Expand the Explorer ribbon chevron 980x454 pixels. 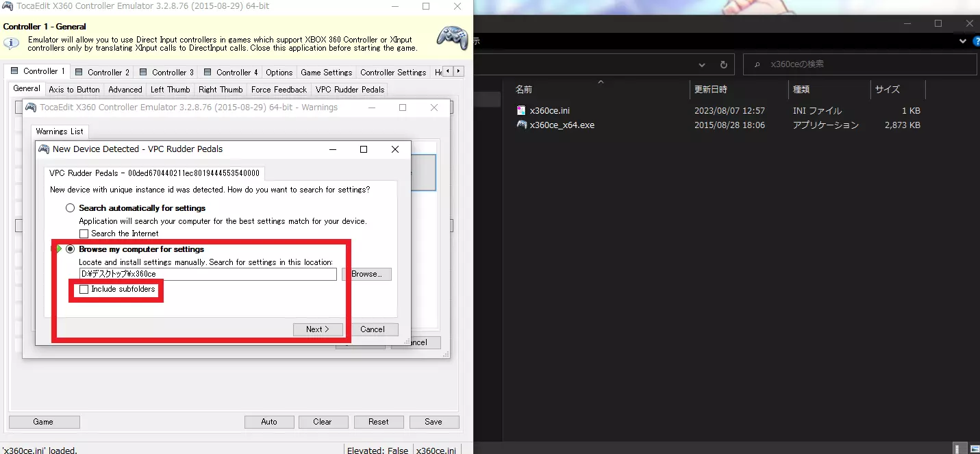pos(963,41)
